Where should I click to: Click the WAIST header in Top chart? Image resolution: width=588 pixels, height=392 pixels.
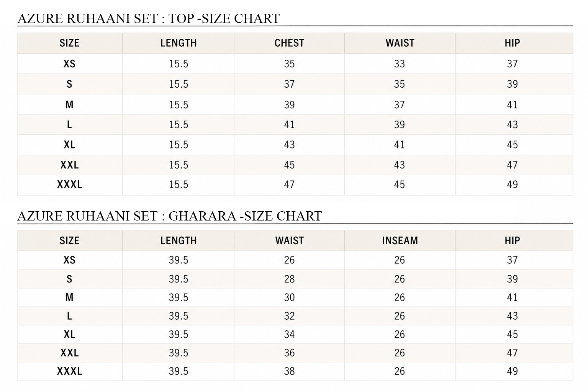400,43
